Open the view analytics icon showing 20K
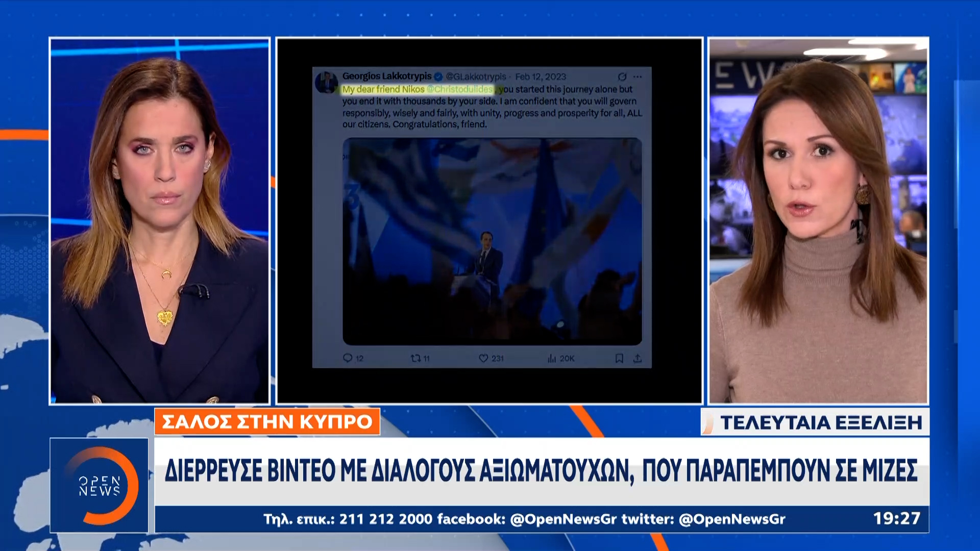 tap(552, 359)
